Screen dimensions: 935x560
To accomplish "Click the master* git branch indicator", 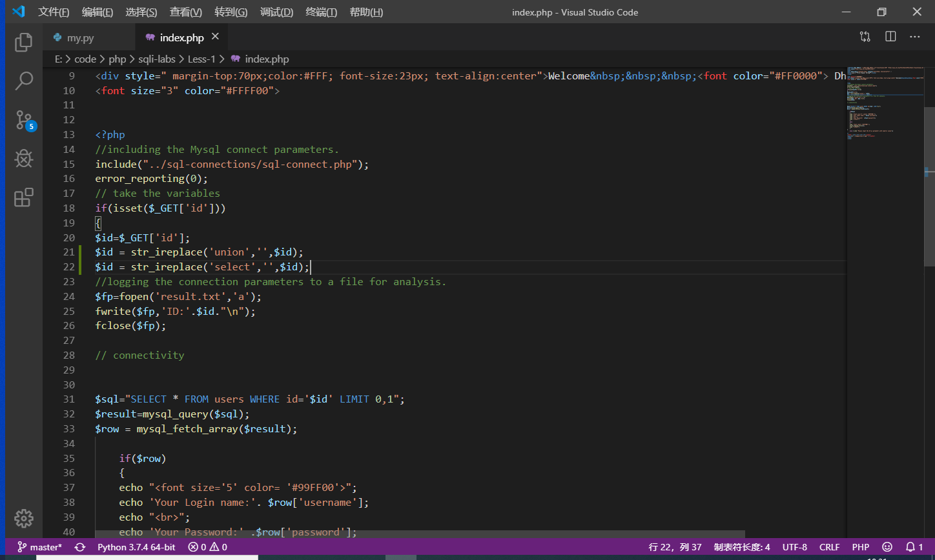I will tap(39, 547).
